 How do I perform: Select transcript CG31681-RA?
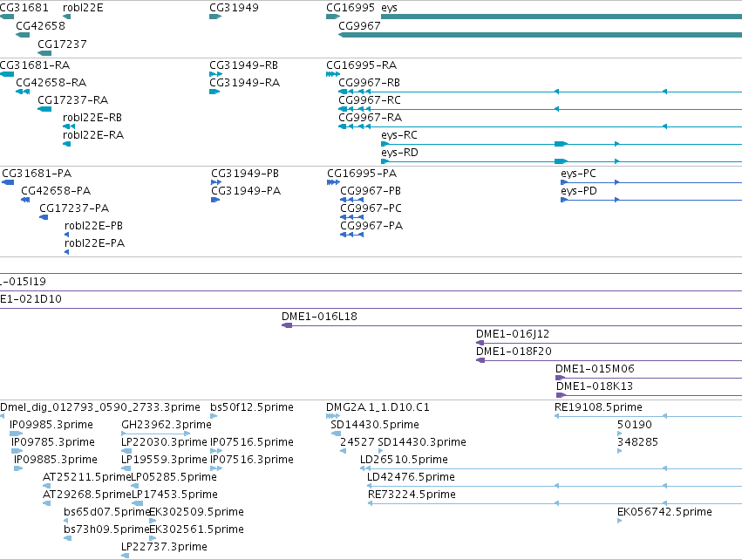pos(35,65)
